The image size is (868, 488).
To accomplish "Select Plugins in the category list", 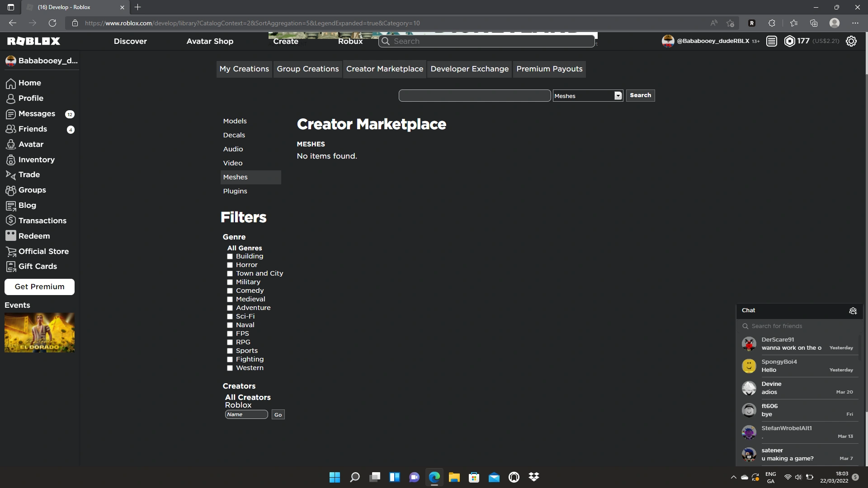I will 235,191.
